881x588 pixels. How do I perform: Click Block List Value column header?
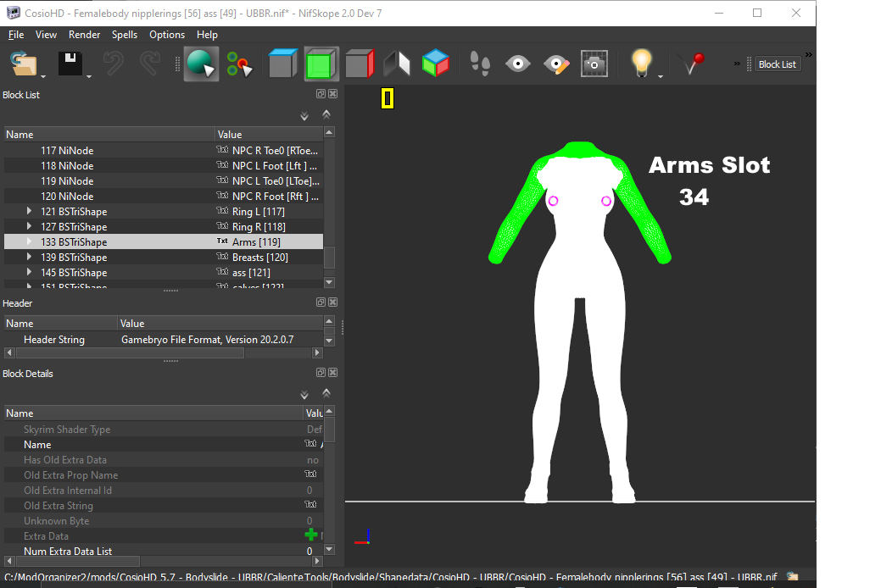(269, 134)
